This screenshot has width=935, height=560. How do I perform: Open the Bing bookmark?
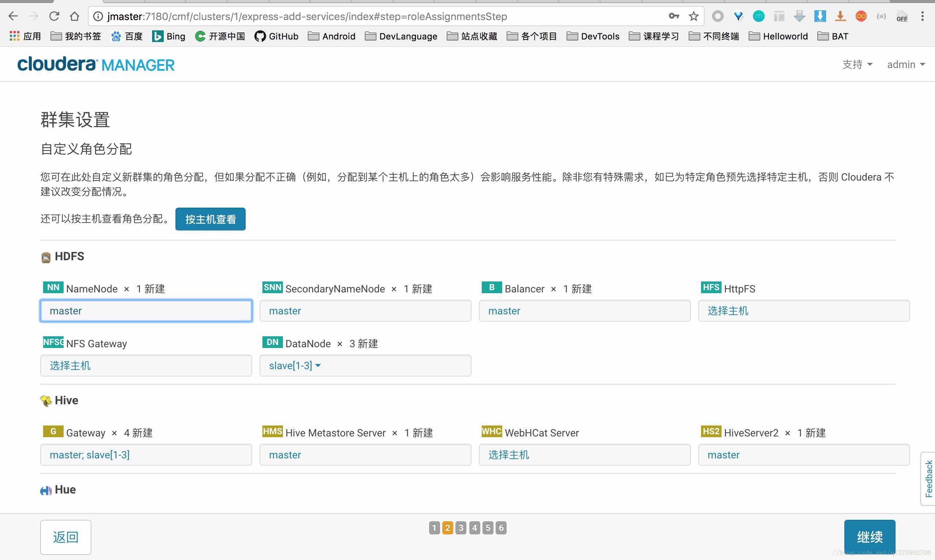(x=169, y=36)
